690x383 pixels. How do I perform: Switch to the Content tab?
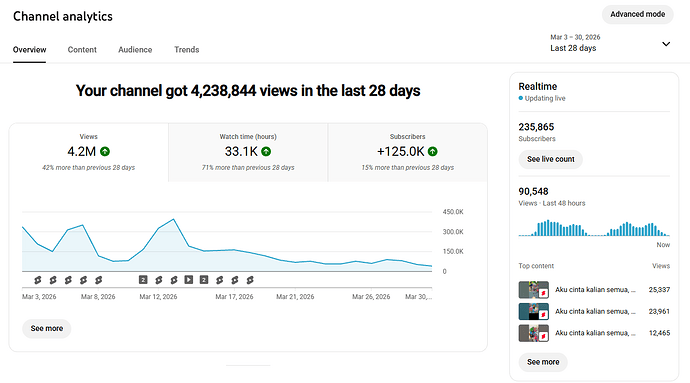[82, 50]
